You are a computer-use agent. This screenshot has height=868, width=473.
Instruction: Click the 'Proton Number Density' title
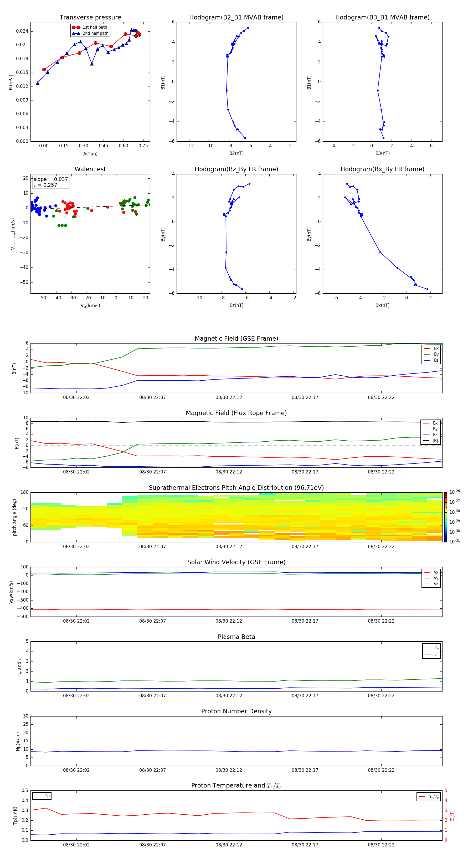coord(236,711)
